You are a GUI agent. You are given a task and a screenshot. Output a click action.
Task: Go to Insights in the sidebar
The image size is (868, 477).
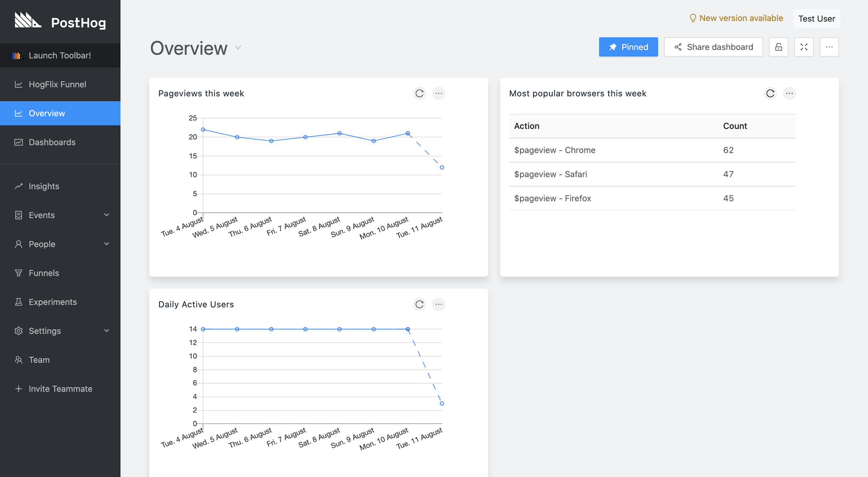[x=44, y=186]
